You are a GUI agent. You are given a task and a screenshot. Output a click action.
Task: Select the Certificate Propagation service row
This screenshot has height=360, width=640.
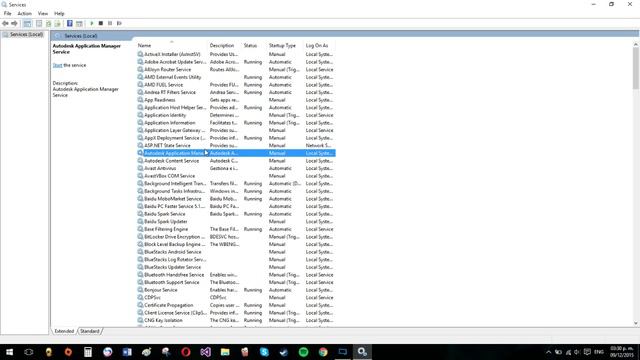[236, 305]
